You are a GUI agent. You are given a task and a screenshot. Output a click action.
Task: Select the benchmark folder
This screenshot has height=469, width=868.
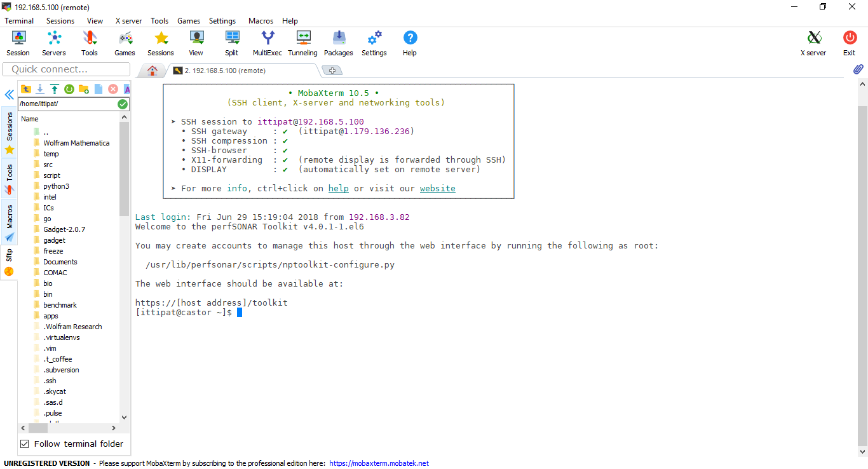coord(60,305)
